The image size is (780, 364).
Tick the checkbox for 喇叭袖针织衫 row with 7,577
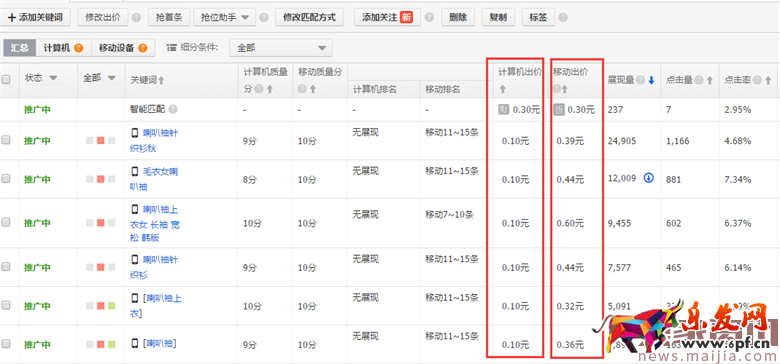(6, 267)
